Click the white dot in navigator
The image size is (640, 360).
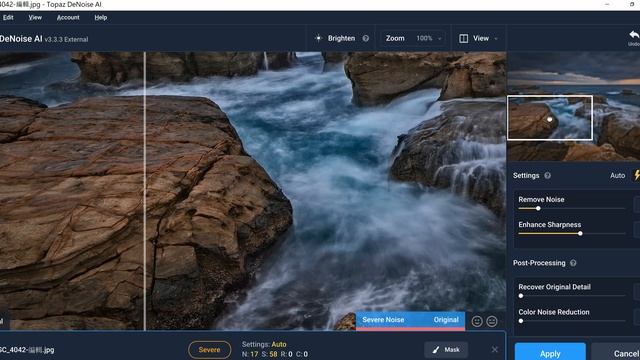point(550,119)
